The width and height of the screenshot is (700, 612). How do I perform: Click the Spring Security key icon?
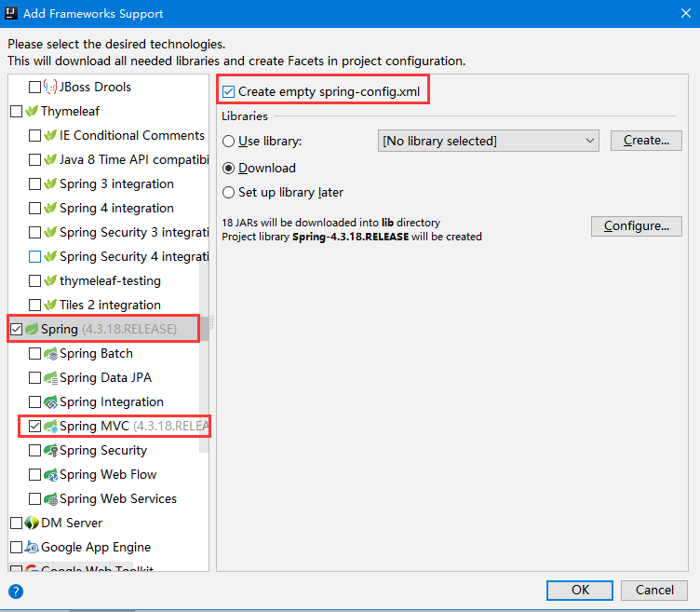[x=50, y=450]
